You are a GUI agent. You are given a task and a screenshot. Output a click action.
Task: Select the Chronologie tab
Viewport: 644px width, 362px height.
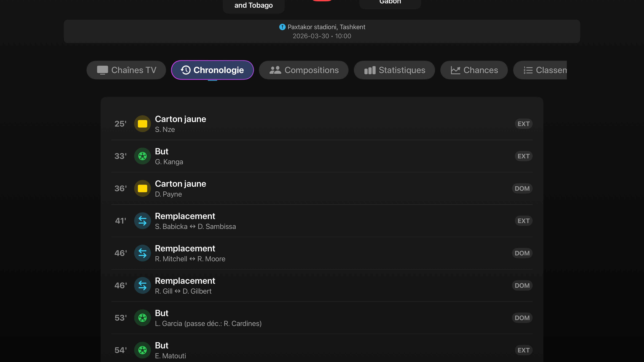tap(212, 70)
